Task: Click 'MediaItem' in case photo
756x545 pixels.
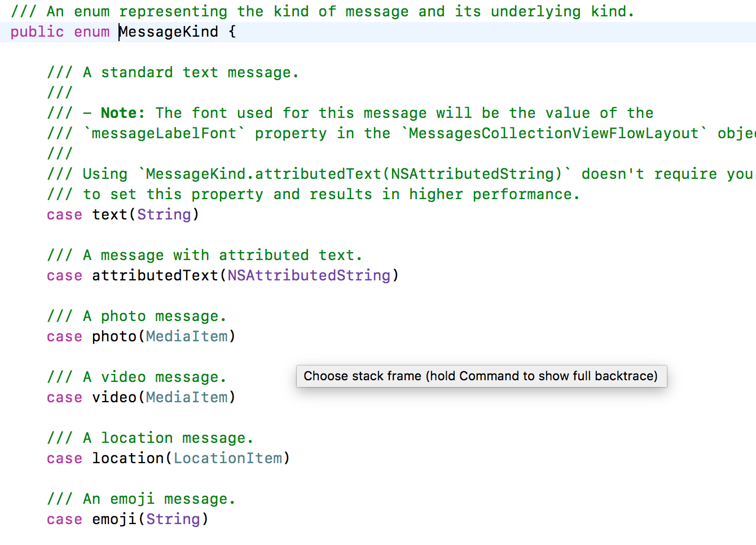Action: [x=187, y=336]
